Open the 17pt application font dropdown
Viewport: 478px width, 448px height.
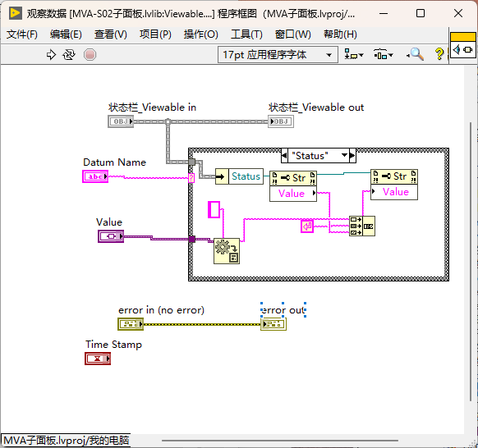[278, 55]
